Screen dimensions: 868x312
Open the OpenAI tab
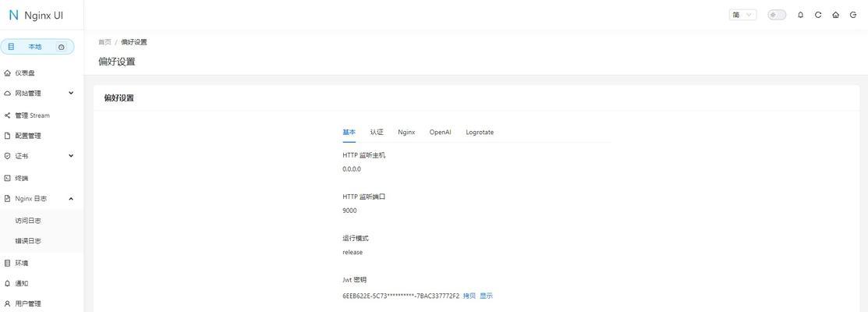[440, 133]
